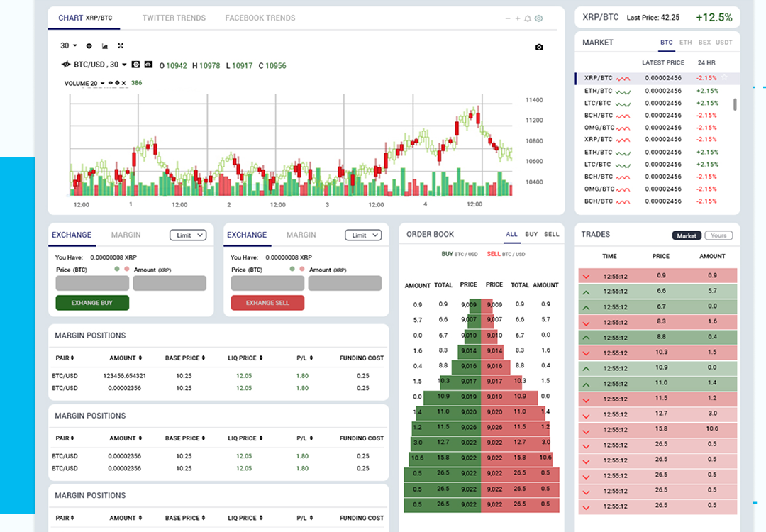766x532 pixels.
Task: Click down arrow in trade row priced 8.3
Action: 587,323
